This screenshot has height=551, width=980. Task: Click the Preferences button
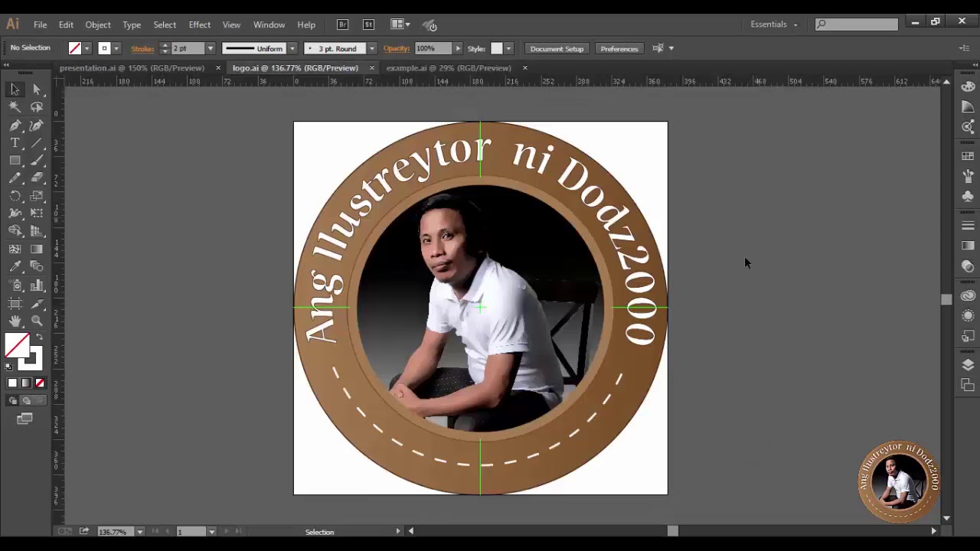[x=619, y=48]
